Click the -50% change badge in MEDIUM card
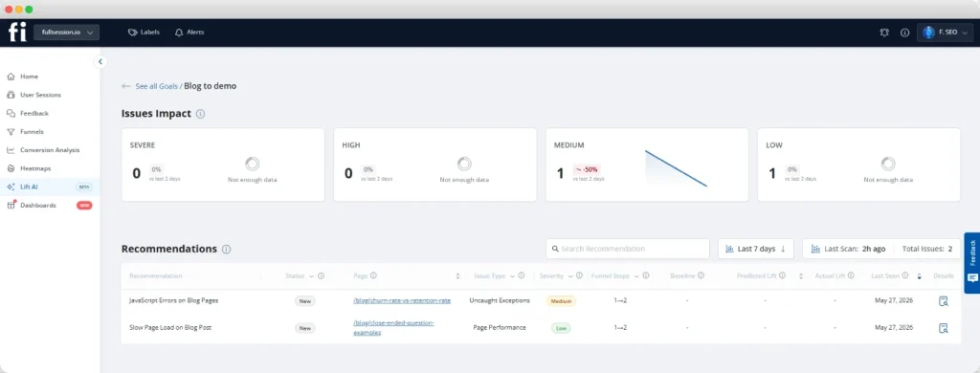Screen dimensions: 980x373 tap(587, 169)
